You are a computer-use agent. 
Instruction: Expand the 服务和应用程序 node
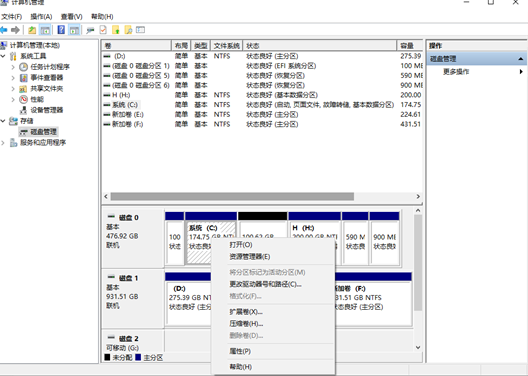coord(3,143)
